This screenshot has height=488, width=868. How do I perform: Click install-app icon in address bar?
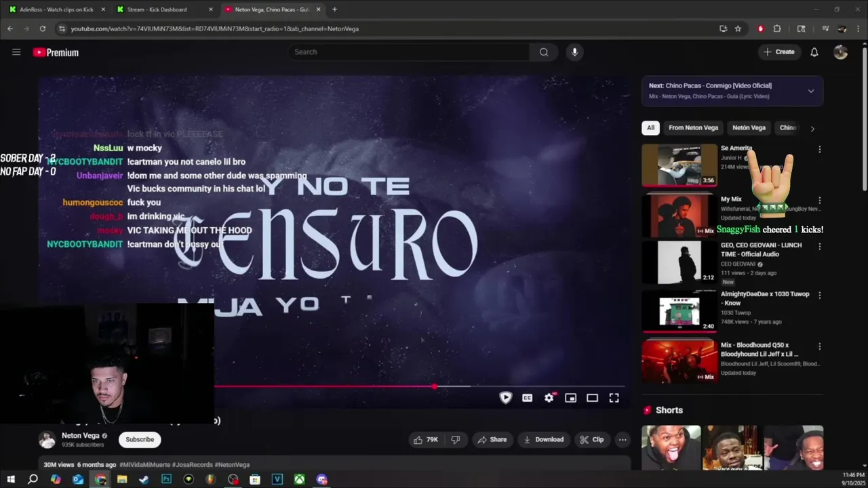(x=723, y=28)
